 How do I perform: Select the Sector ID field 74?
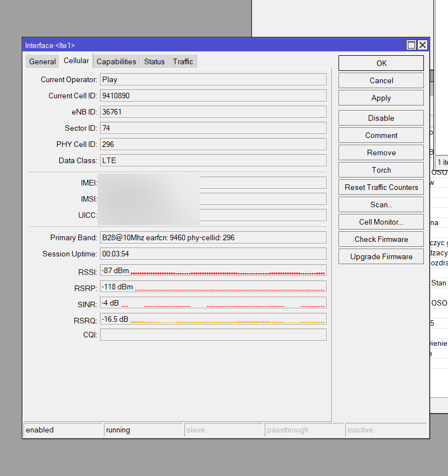(213, 128)
